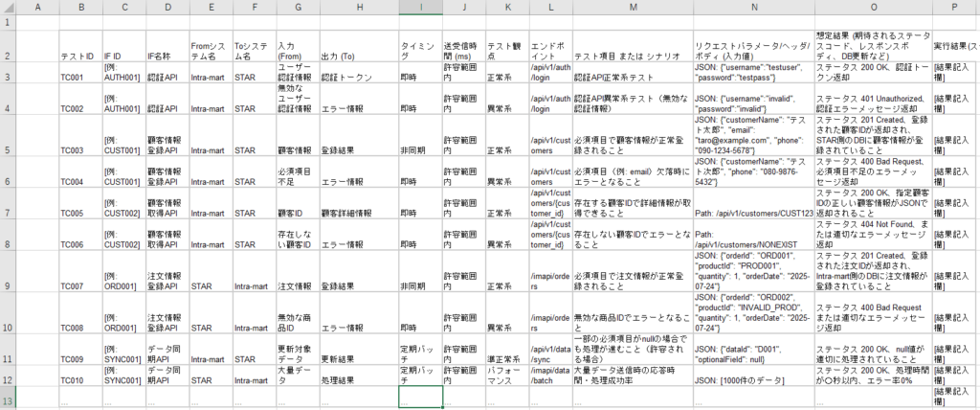This screenshot has width=980, height=410.
Task: Click the エンドポイント header cell
Action: pos(550,46)
